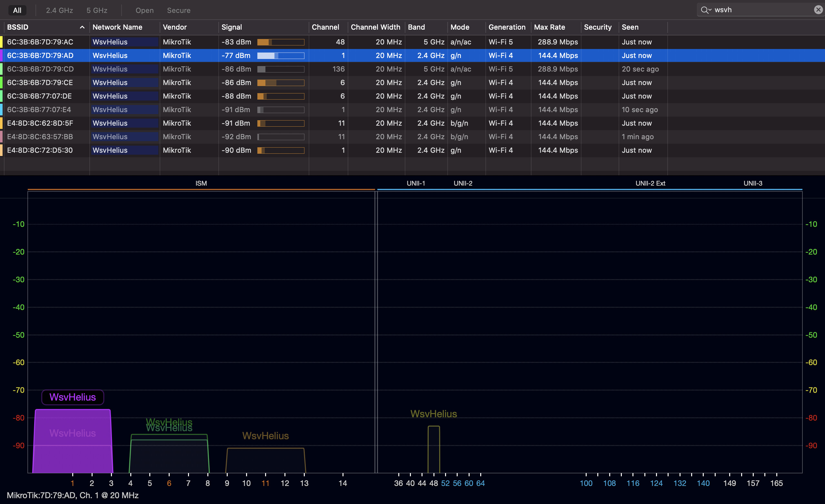Click 'b/g/n' mode in the E4:8D:8C:62:8D:5F row

pyautogui.click(x=459, y=123)
